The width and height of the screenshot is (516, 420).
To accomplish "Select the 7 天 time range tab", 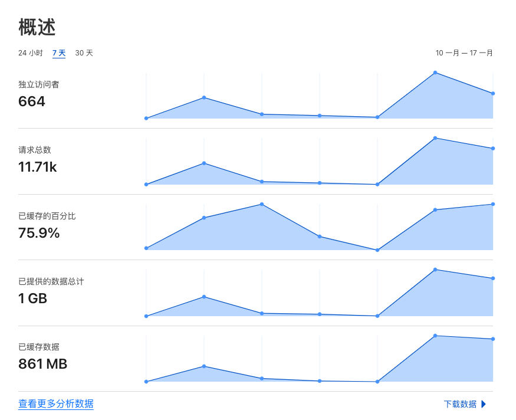I will pyautogui.click(x=59, y=53).
